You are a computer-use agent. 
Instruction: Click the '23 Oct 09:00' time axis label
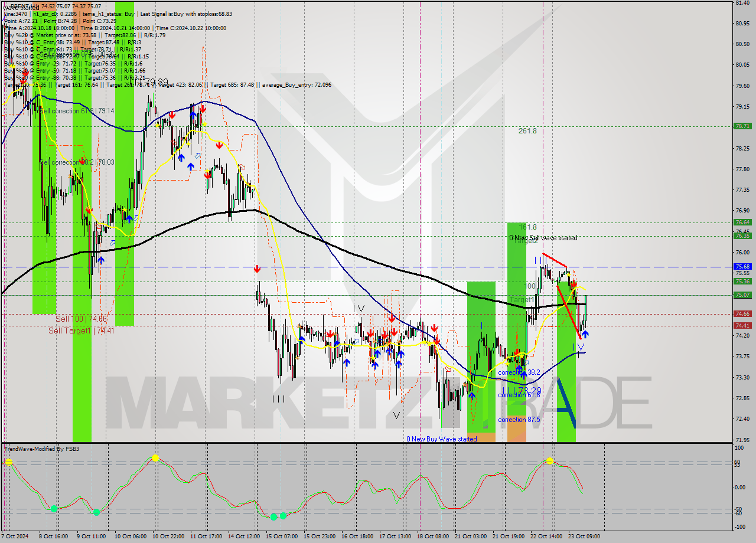click(584, 536)
